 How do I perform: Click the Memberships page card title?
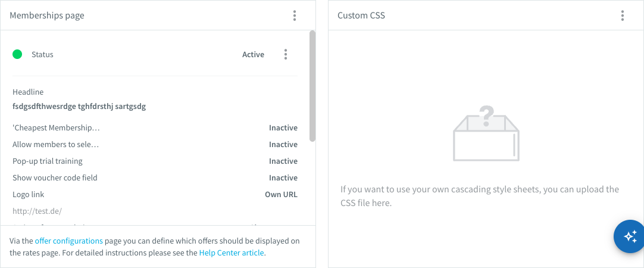(x=47, y=15)
